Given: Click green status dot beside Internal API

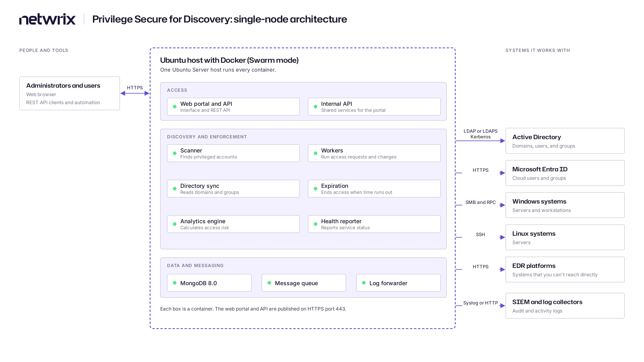Looking at the screenshot, I should click(x=316, y=107).
